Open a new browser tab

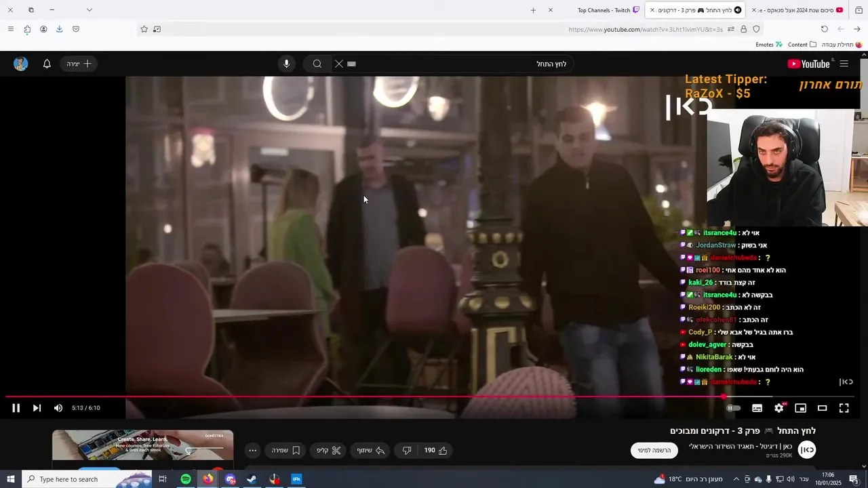click(533, 10)
